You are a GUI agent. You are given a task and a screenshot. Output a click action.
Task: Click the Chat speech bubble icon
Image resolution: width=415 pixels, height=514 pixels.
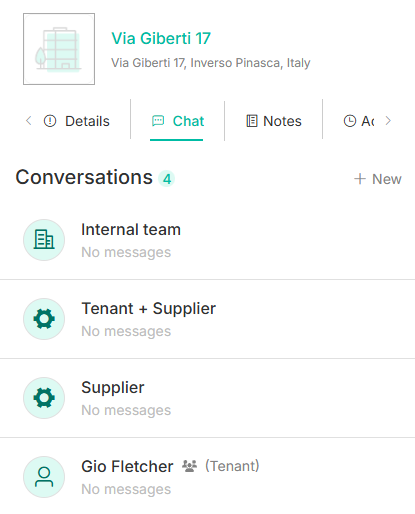tap(158, 121)
